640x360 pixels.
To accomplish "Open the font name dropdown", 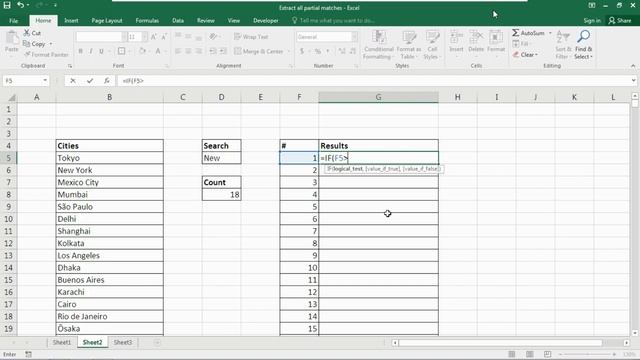I will point(124,37).
